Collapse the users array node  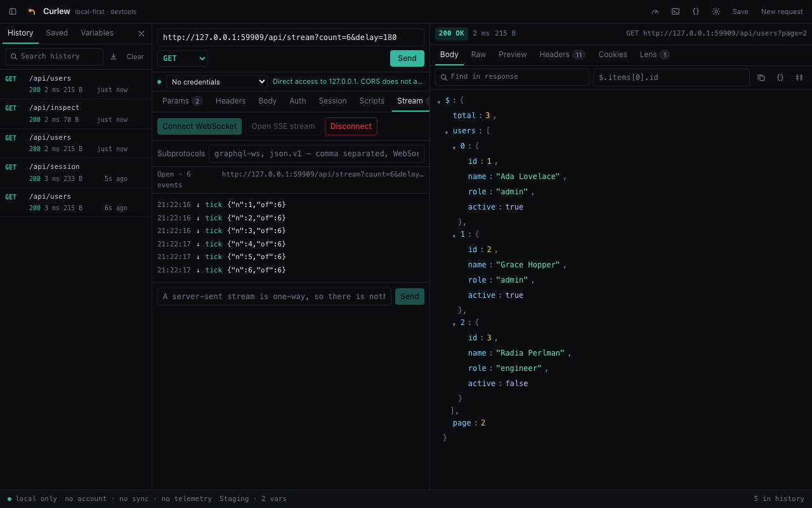coord(447,132)
